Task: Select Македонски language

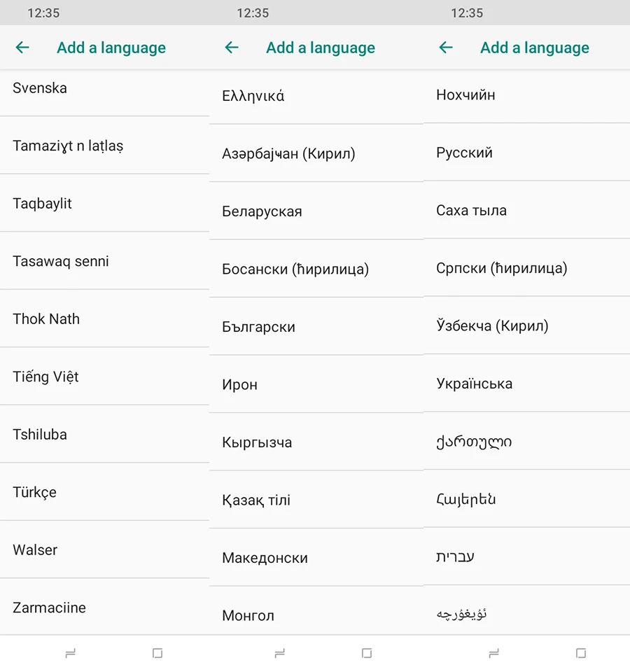Action: [x=316, y=558]
